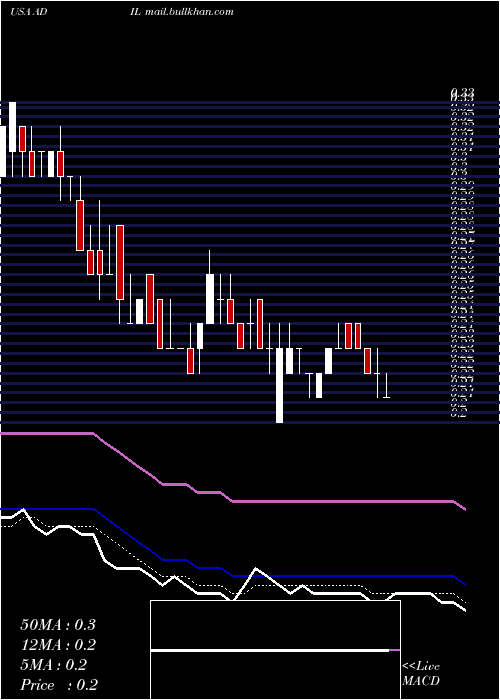Click the 0.33 top price axis label
The width and height of the screenshot is (500, 700).
click(462, 92)
